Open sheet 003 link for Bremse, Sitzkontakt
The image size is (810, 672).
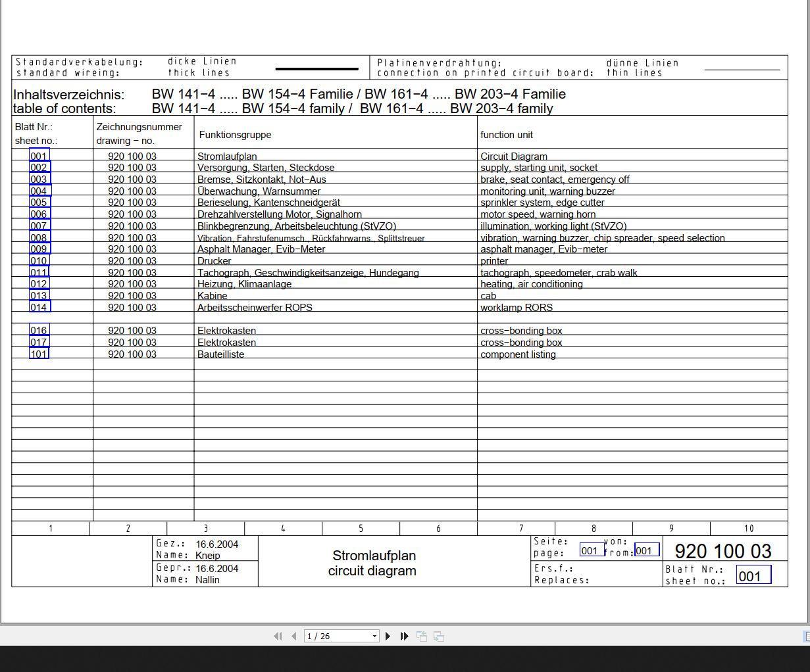click(x=39, y=180)
